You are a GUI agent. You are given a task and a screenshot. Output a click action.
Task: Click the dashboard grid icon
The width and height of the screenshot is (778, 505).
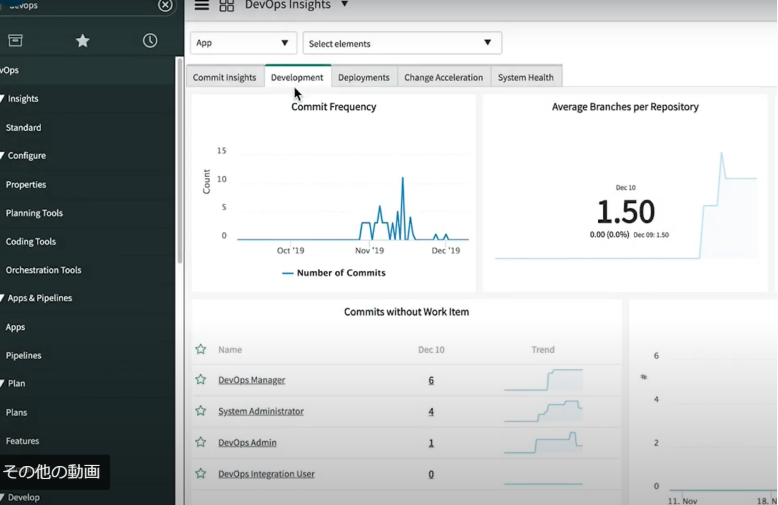(x=226, y=5)
